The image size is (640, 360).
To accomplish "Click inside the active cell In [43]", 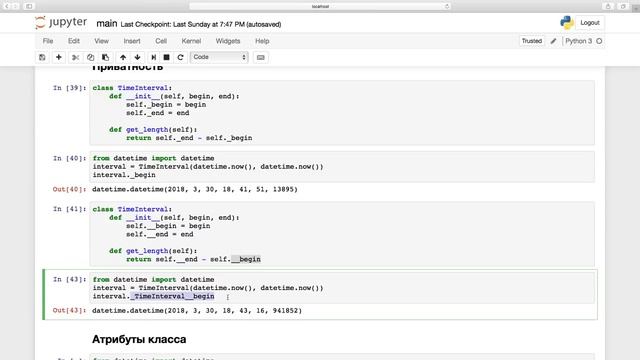I will click(342, 288).
